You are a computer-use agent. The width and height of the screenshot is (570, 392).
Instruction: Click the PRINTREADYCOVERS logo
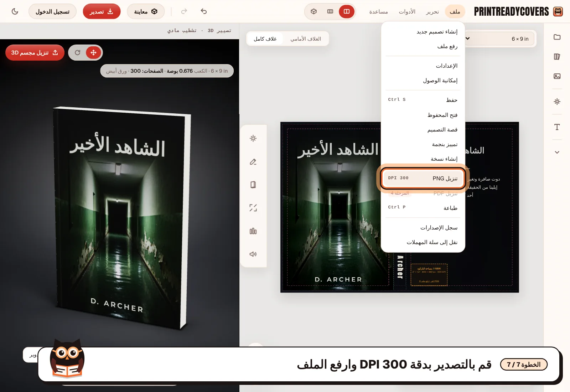(x=518, y=11)
